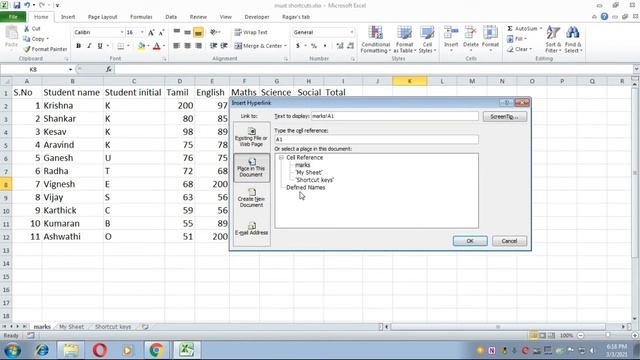
Task: Click the Text to display input field
Action: [x=395, y=116]
